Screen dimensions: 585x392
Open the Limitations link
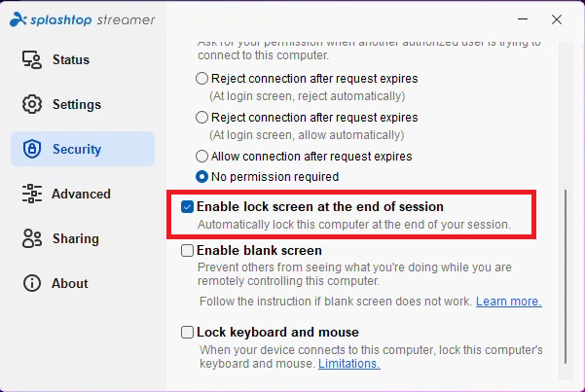[x=348, y=364]
